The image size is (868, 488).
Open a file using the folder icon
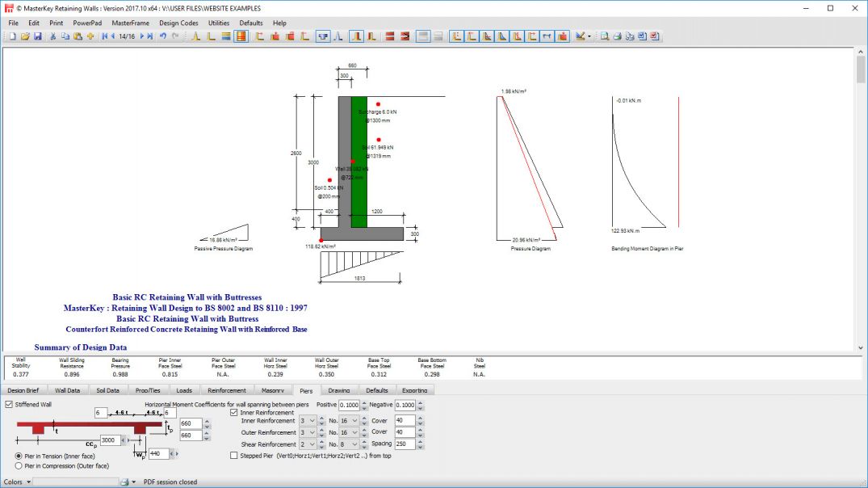(25, 36)
